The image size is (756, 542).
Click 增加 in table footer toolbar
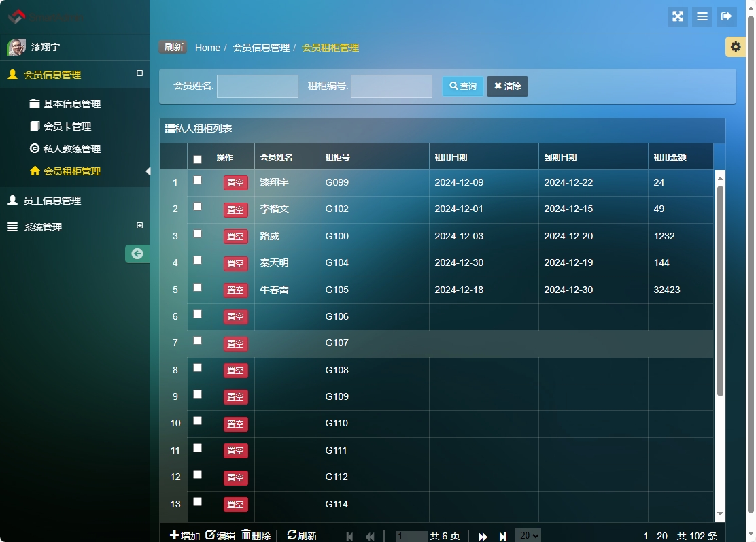point(185,535)
